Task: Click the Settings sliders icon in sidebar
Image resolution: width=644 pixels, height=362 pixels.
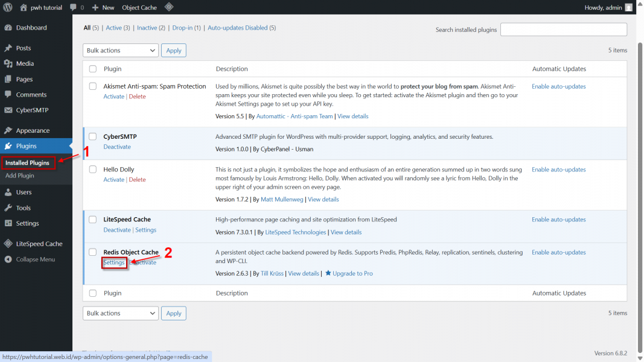Action: tap(8, 223)
